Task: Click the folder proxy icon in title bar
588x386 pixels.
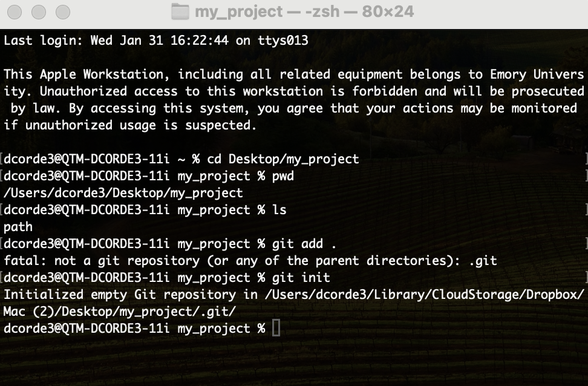Action: (180, 11)
